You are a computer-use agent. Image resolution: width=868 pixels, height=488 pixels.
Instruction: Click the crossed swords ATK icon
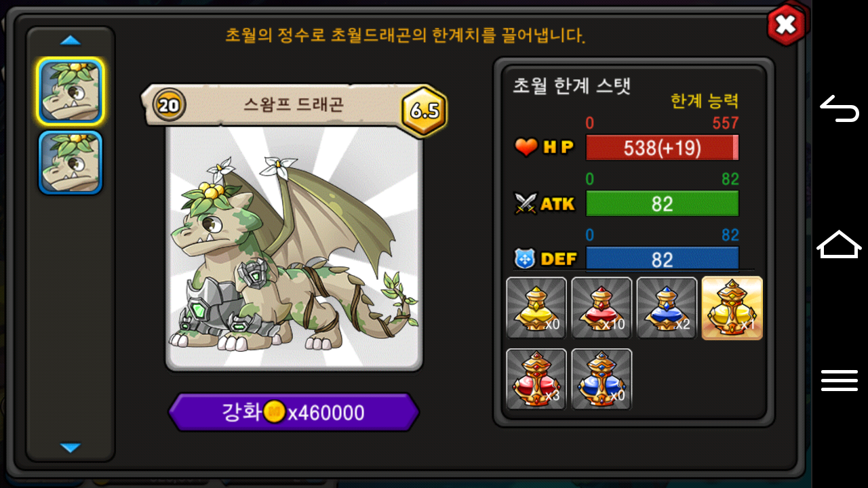click(x=526, y=203)
